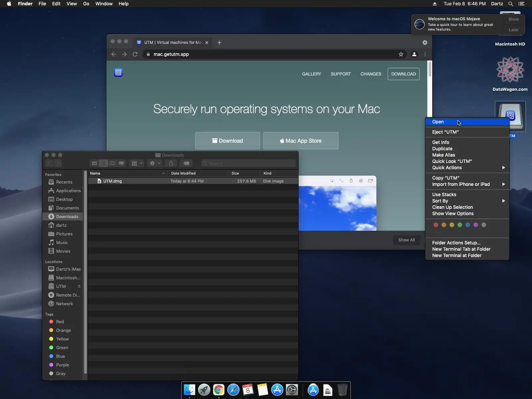Screen dimensions: 532x399
Task: Open Calendar from the Dock
Action: point(248,390)
